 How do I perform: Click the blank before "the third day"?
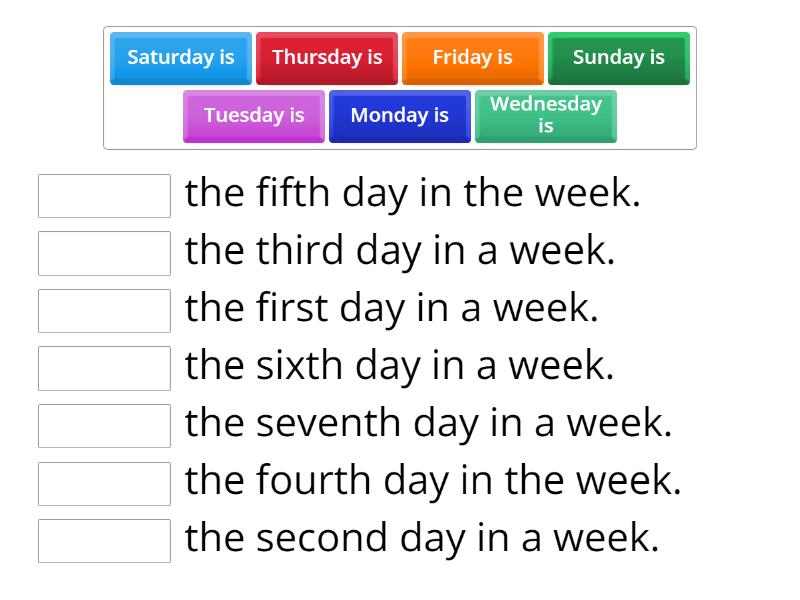[x=104, y=253]
